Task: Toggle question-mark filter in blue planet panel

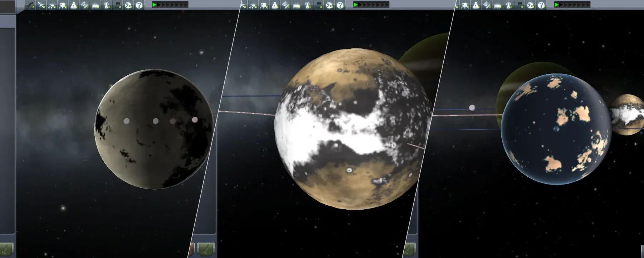Action: pyautogui.click(x=541, y=5)
